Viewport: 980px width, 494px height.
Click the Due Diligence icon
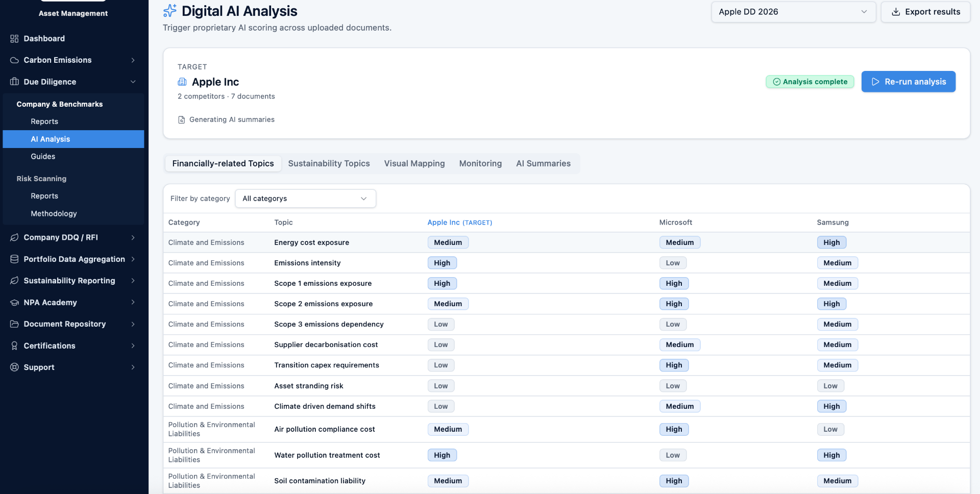pos(14,82)
